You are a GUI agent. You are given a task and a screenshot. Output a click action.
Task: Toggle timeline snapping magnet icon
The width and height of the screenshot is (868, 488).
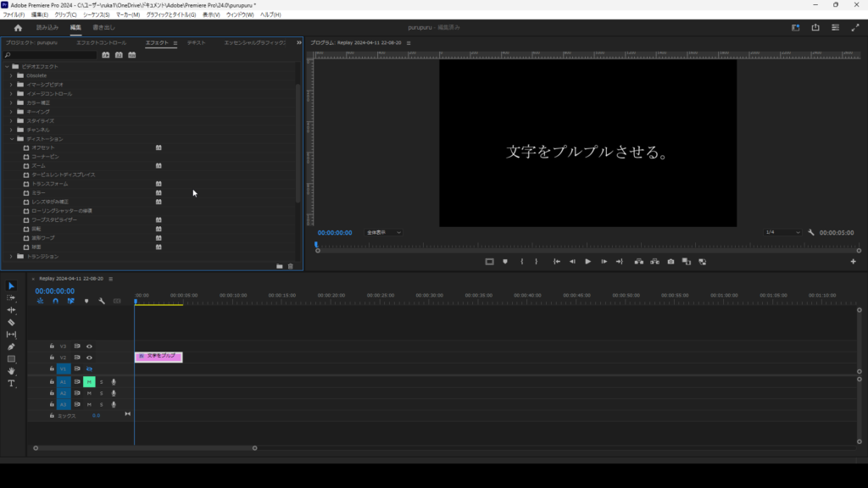(55, 301)
